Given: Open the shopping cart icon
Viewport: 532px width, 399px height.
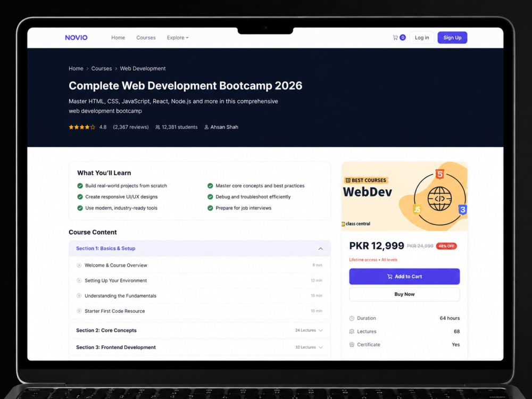Looking at the screenshot, I should coord(395,38).
